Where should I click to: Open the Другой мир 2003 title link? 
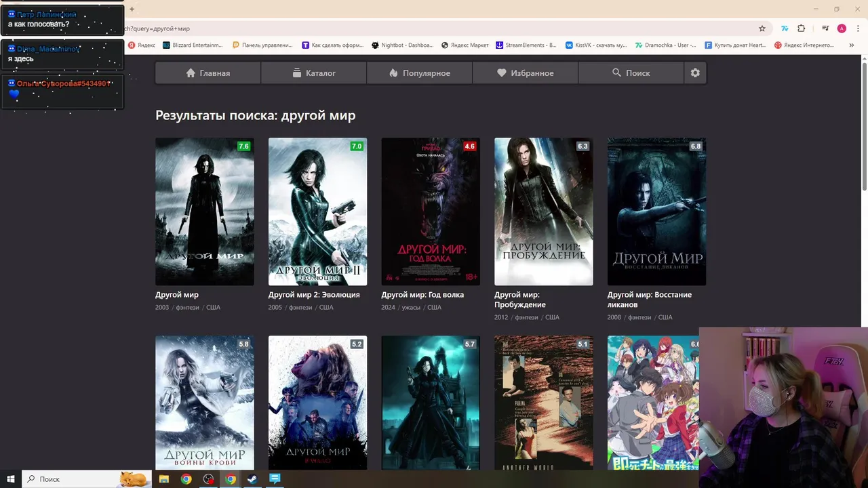[177, 295]
